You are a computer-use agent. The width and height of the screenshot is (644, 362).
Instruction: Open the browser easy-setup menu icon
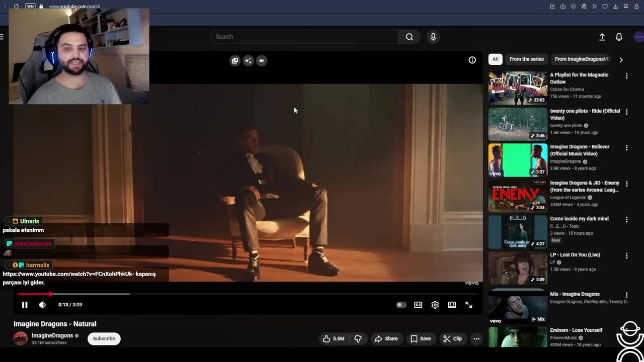pos(626,7)
